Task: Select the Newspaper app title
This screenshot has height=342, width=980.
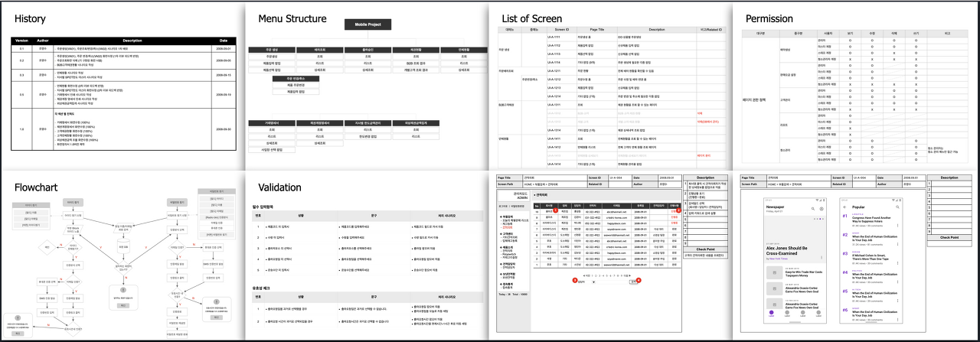Action: 775,207
